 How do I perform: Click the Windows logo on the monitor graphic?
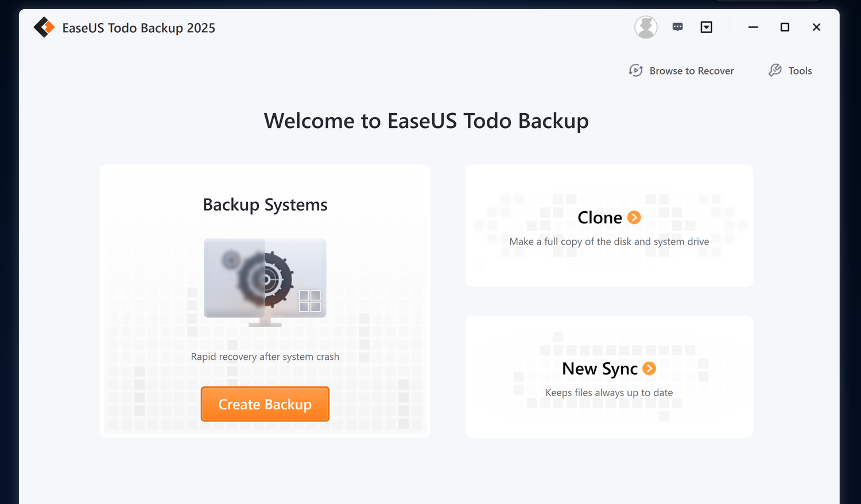tap(310, 301)
